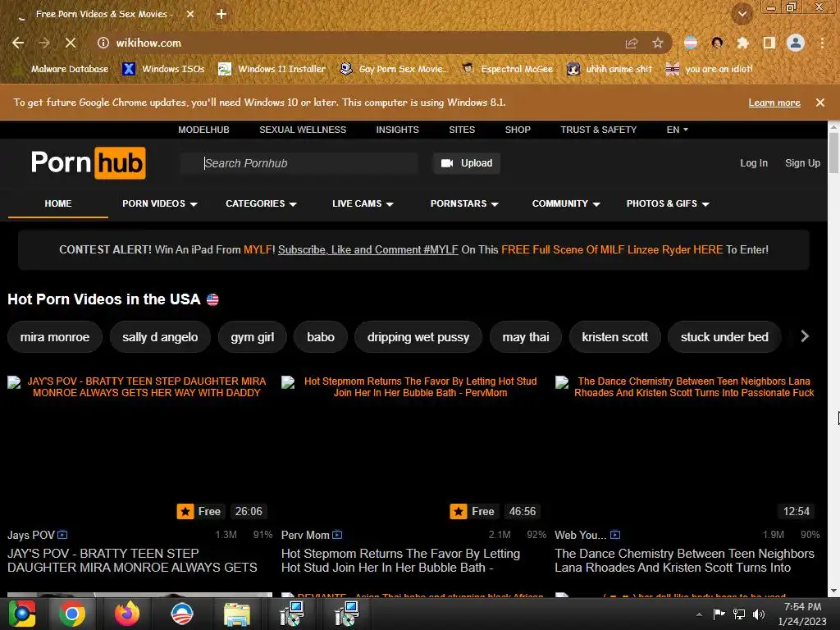The image size is (840, 630).
Task: Click the striped flag extension icon
Action: pyautogui.click(x=691, y=43)
